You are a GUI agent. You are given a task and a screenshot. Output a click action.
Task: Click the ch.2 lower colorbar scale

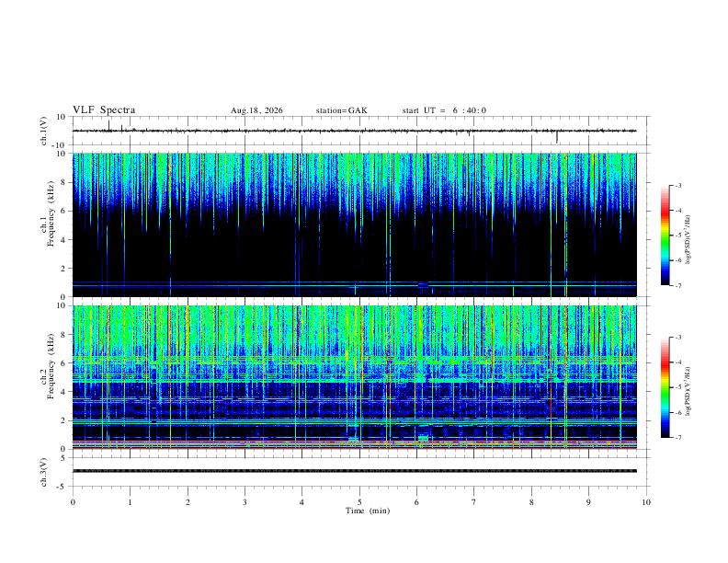tap(665, 387)
